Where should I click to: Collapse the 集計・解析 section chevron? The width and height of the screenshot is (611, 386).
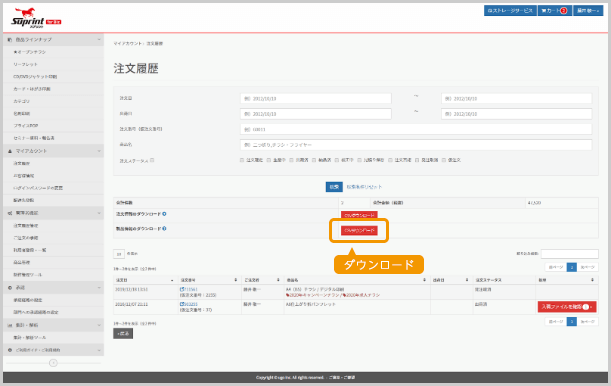point(99,325)
